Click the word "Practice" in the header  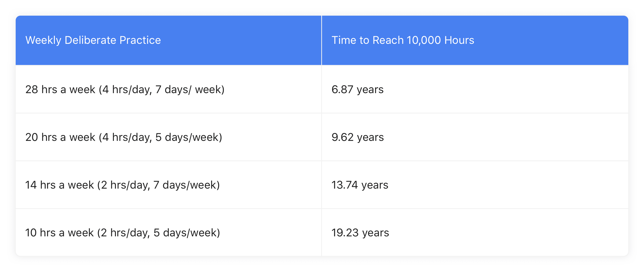(140, 40)
